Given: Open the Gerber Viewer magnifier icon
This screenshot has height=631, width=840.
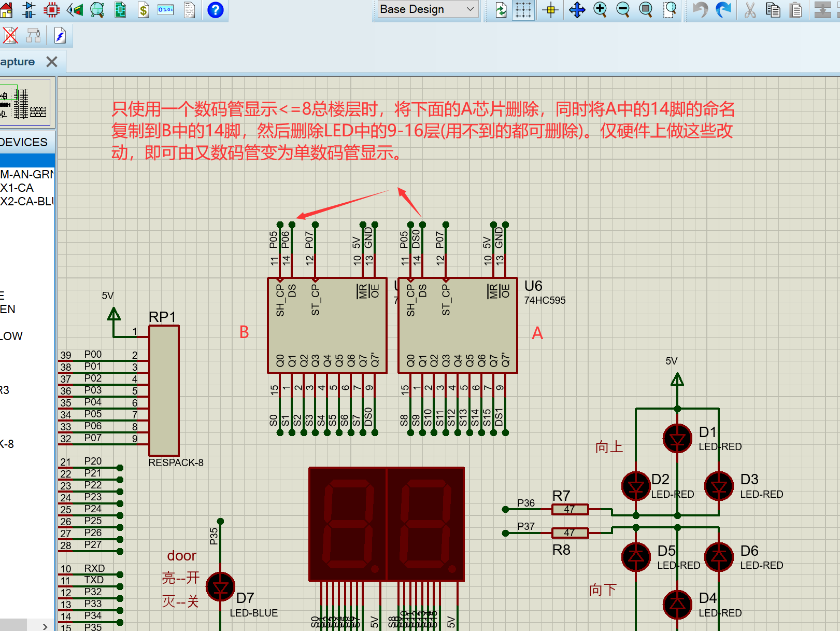Looking at the screenshot, I should 97,9.
